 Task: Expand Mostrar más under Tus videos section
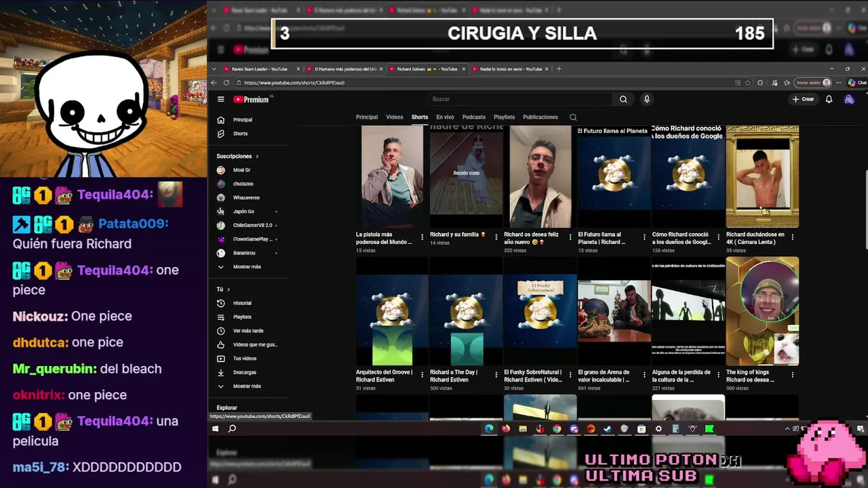tap(239, 386)
